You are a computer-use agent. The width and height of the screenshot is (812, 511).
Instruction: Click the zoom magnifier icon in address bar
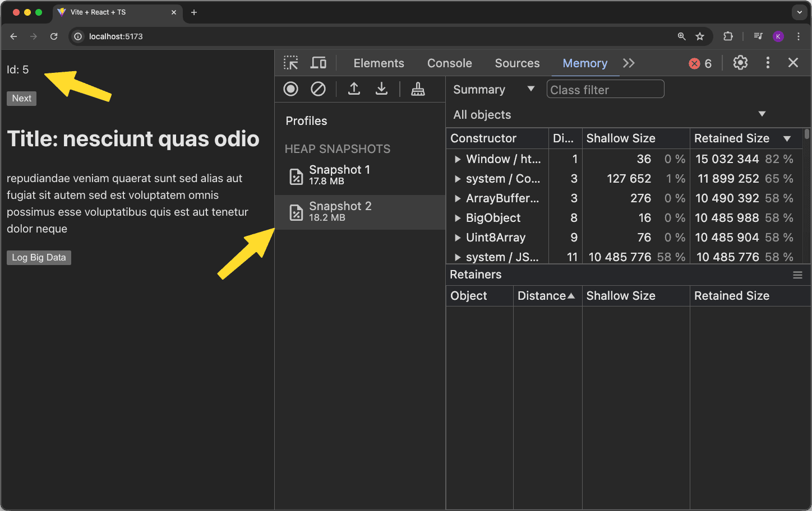pos(681,36)
